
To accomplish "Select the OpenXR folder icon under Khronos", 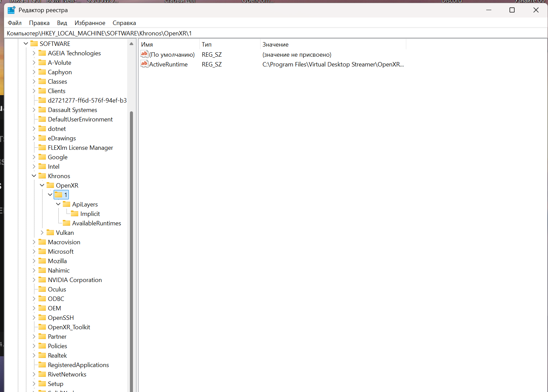I will point(50,185).
